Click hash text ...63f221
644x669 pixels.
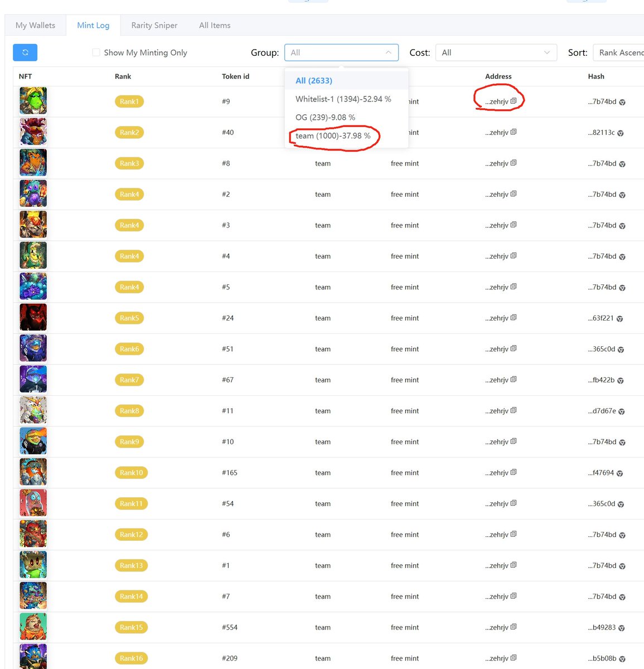601,318
